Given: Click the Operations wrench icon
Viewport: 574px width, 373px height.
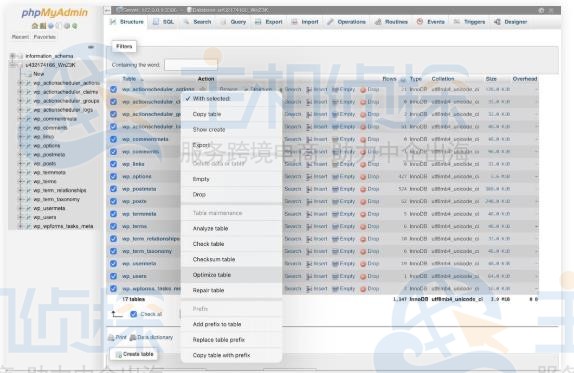Looking at the screenshot, I should [330, 22].
